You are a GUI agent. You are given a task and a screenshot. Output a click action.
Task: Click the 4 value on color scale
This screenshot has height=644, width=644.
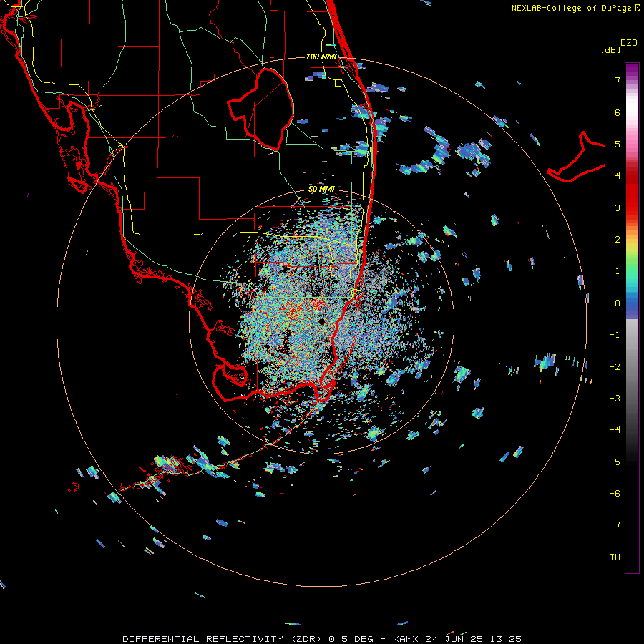[618, 176]
